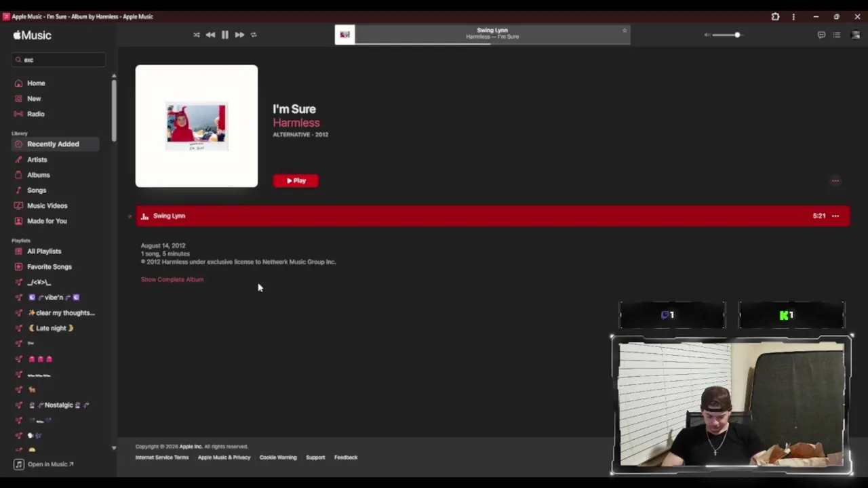Click the Apple Inc. copyright link

click(x=191, y=447)
